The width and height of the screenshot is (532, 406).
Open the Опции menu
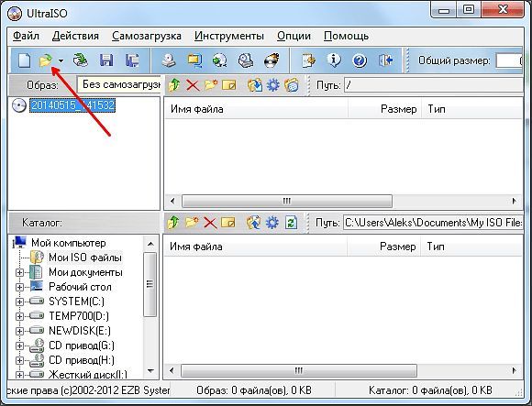(x=294, y=36)
